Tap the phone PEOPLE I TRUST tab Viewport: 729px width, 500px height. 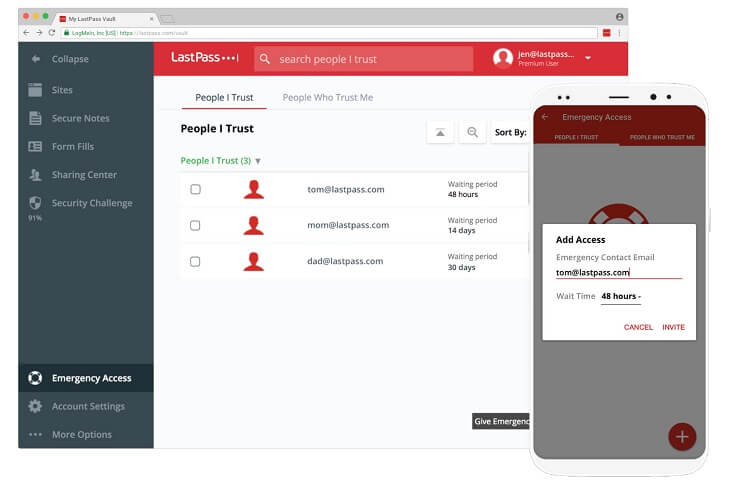point(576,137)
